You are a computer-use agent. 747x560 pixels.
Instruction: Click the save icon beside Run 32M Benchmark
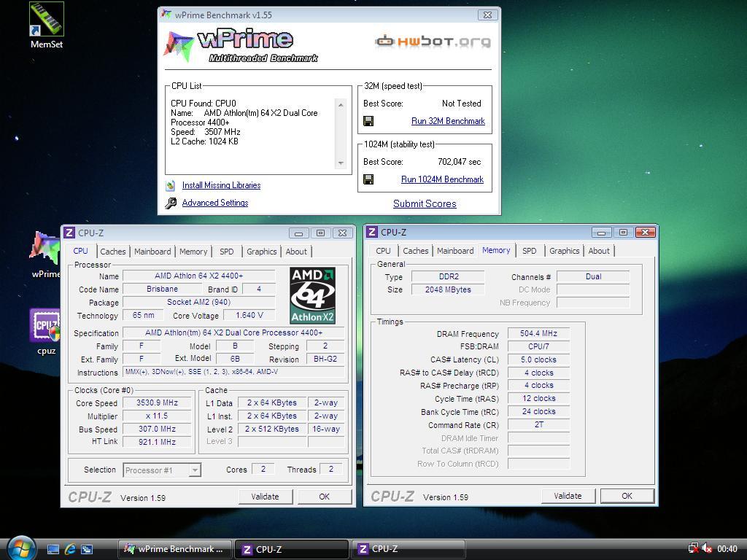pos(368,121)
